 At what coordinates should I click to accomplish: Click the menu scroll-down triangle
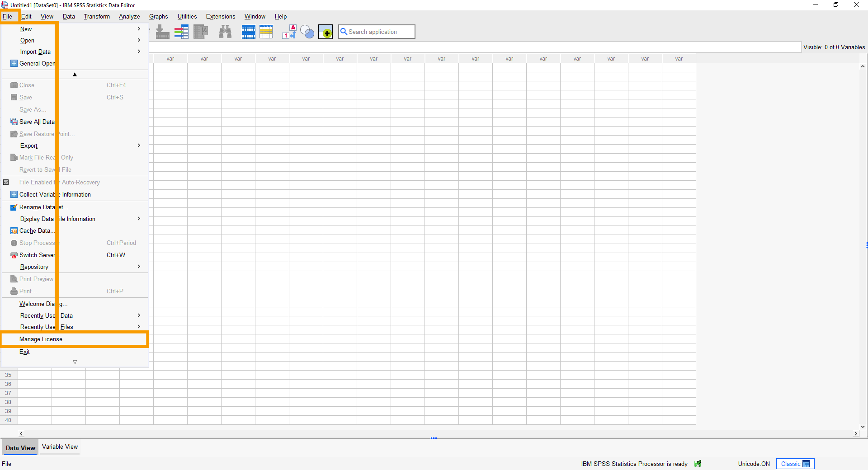coord(75,362)
